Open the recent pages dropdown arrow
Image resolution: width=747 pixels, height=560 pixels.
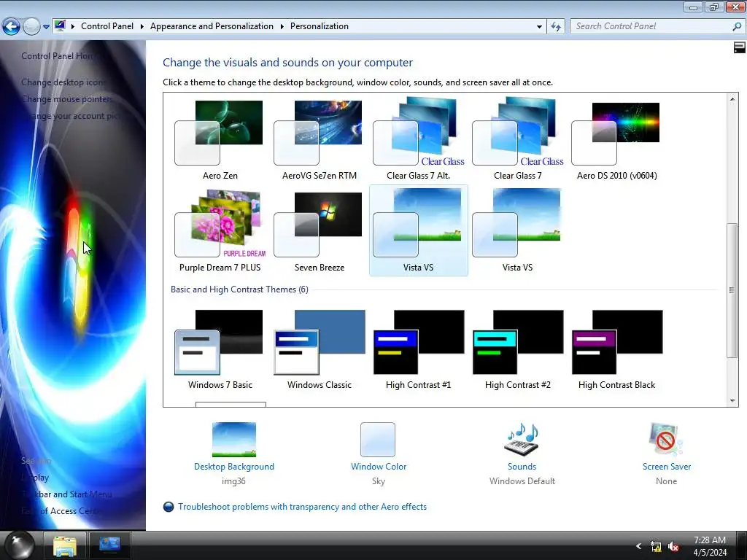click(x=46, y=27)
